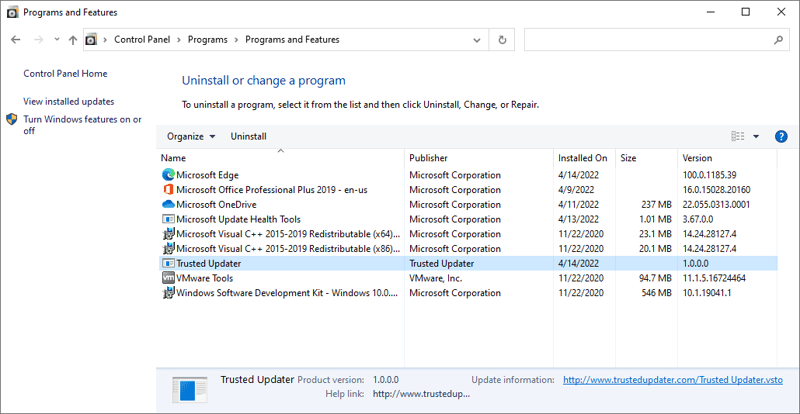Click the Microsoft Edge program icon
800x414 pixels.
tap(168, 175)
